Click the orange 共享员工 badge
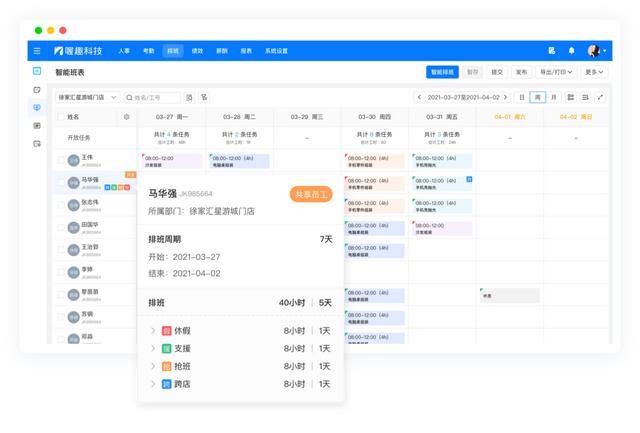The image size is (640, 433). [x=311, y=194]
